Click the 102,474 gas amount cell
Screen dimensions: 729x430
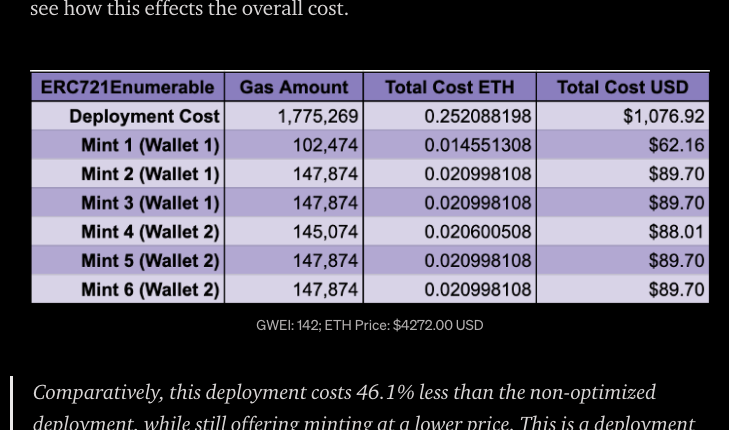[x=325, y=145]
